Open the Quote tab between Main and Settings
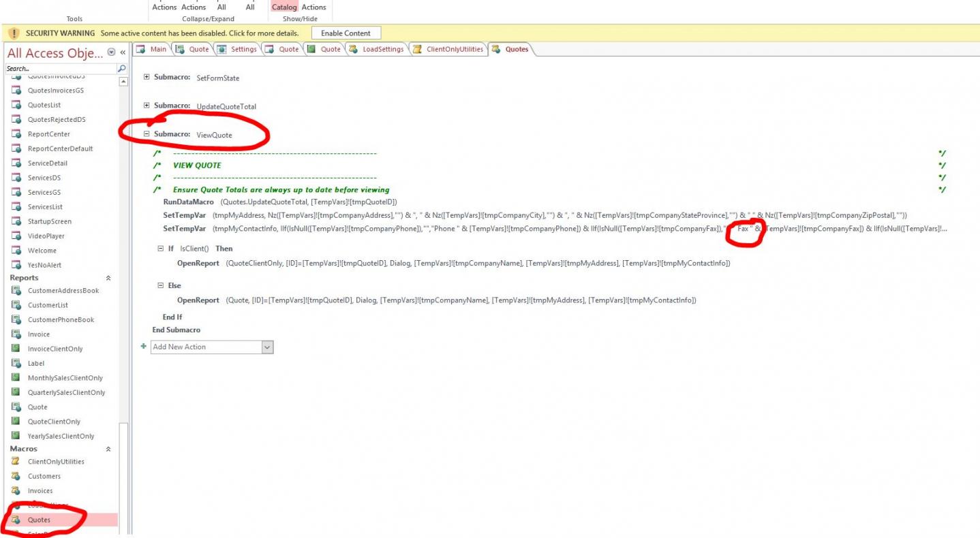The image size is (980, 538). click(193, 49)
